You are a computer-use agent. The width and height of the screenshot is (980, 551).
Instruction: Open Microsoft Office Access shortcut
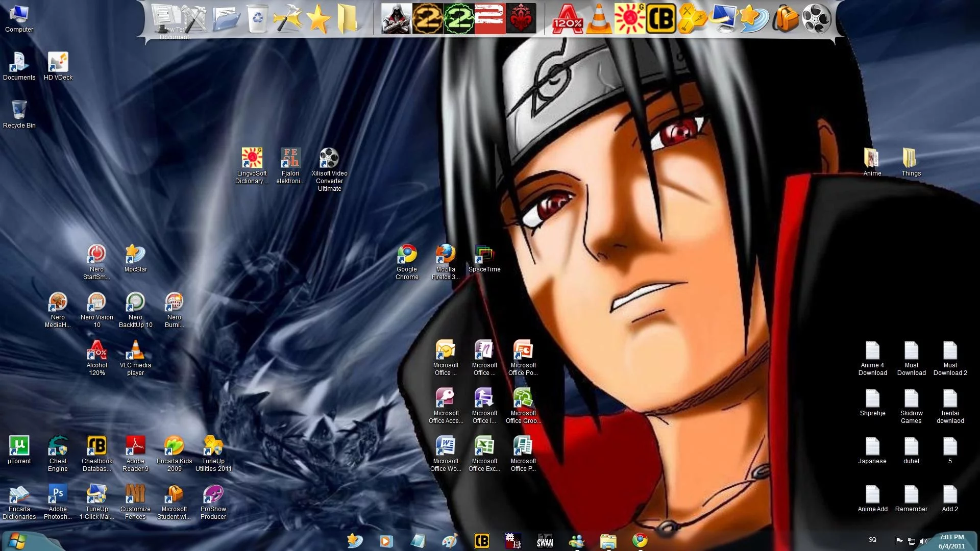(x=446, y=406)
